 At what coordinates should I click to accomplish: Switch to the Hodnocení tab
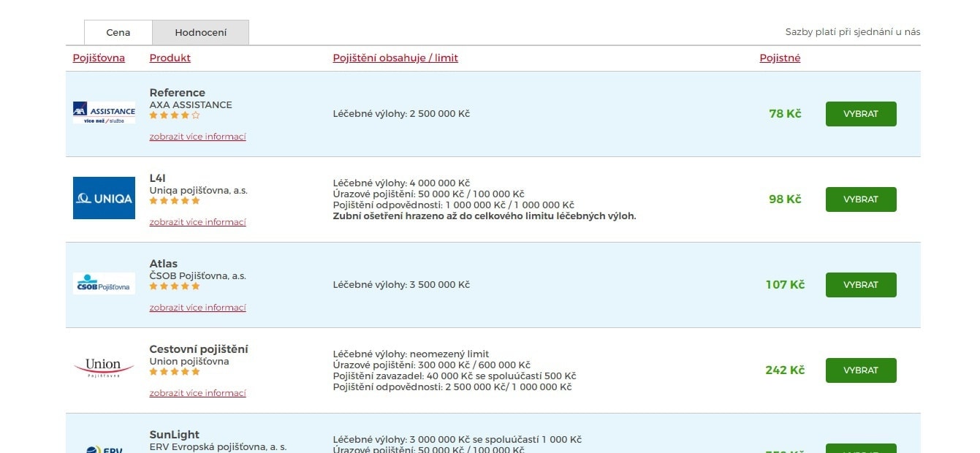point(200,33)
